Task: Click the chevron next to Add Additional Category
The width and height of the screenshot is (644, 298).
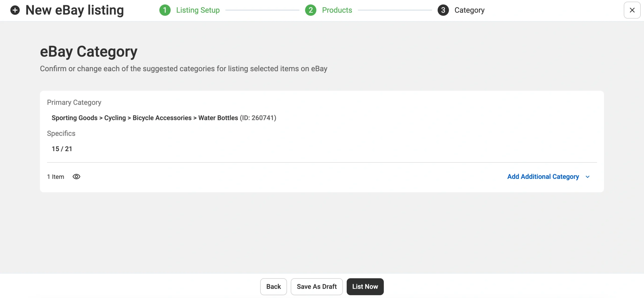Action: click(588, 177)
